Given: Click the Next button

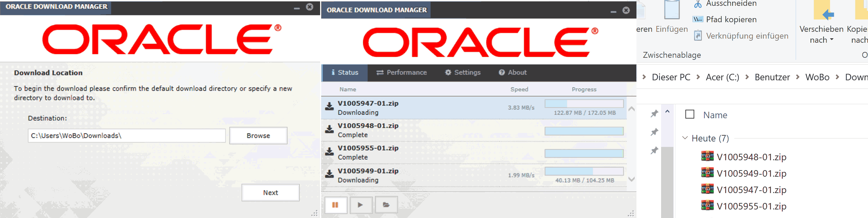Looking at the screenshot, I should [271, 193].
